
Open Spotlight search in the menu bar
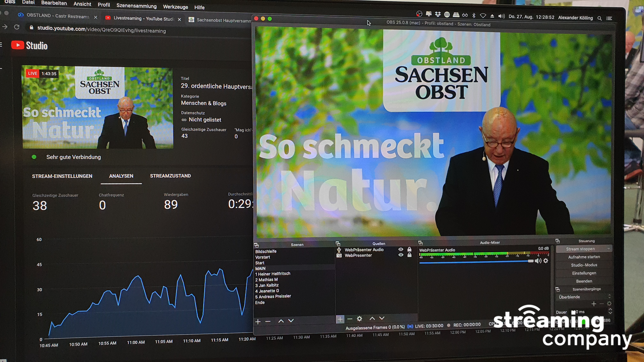click(x=599, y=18)
